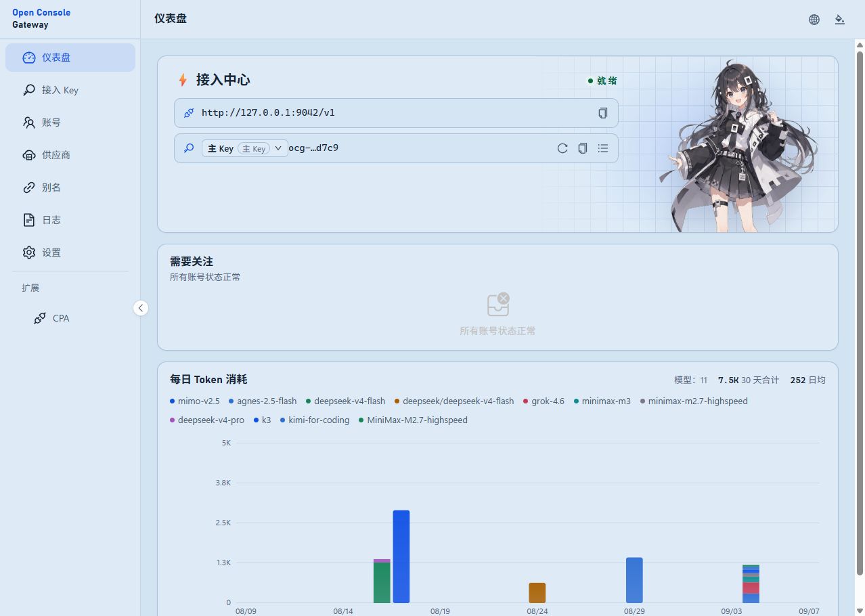Click the key icon beside 接入 Key

pyautogui.click(x=28, y=90)
